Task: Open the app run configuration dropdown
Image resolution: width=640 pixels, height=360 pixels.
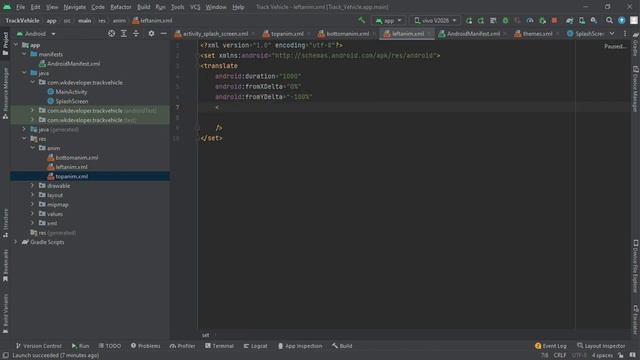Action: click(x=388, y=20)
